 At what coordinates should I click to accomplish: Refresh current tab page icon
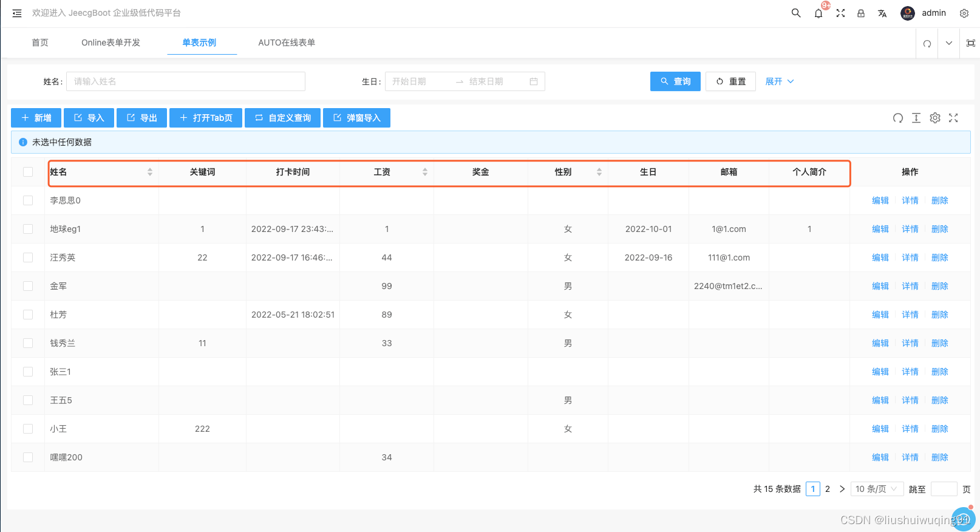pyautogui.click(x=927, y=43)
